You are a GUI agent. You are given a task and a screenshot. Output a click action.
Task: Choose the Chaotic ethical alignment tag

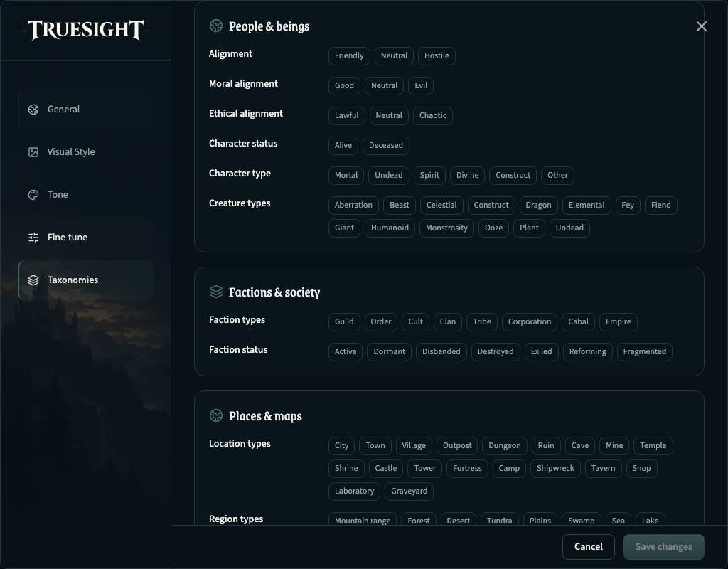pos(433,115)
